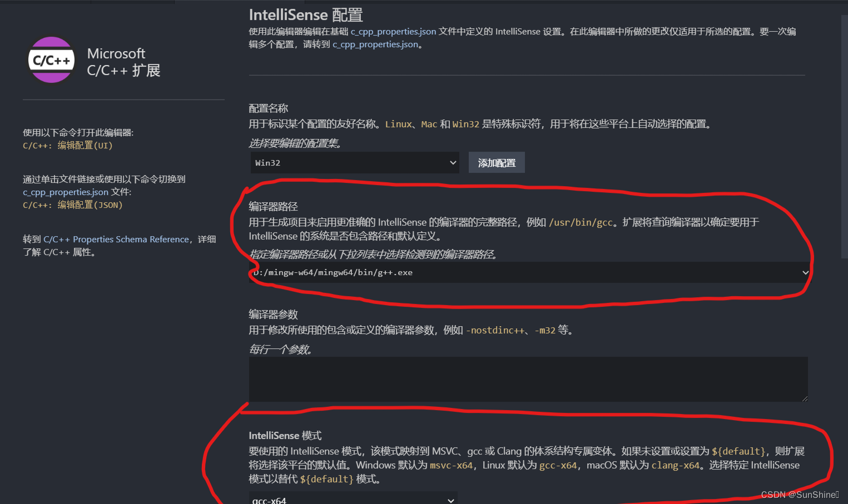Open the Win32 configuration name dropdown
This screenshot has width=848, height=504.
click(355, 163)
